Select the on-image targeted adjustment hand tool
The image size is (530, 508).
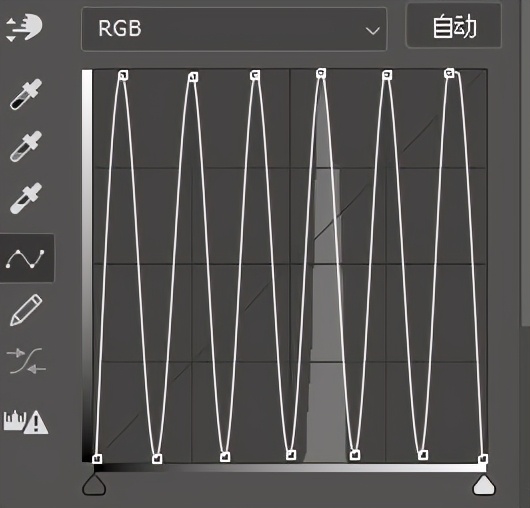coord(24,28)
